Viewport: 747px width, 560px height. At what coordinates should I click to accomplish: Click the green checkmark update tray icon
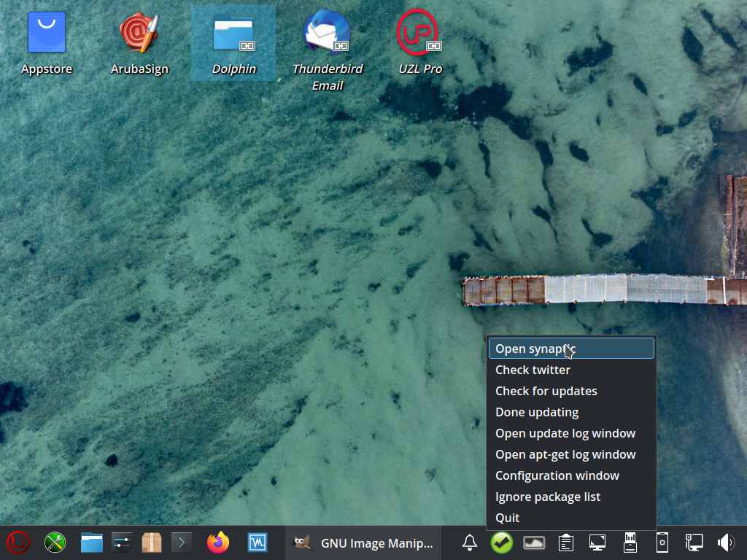click(501, 542)
